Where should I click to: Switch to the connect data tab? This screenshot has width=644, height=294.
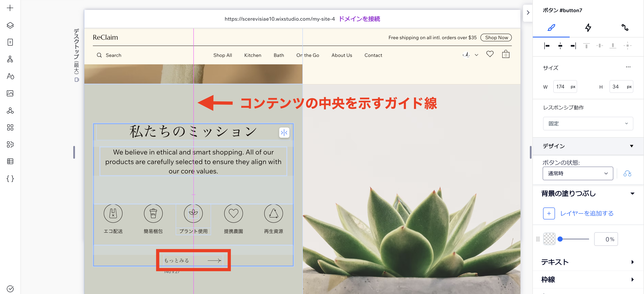(625, 28)
